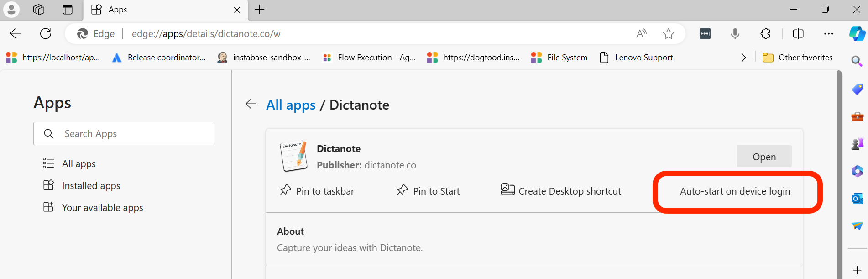Open the sidebar Tools briefcase icon
The height and width of the screenshot is (279, 868).
tap(857, 116)
